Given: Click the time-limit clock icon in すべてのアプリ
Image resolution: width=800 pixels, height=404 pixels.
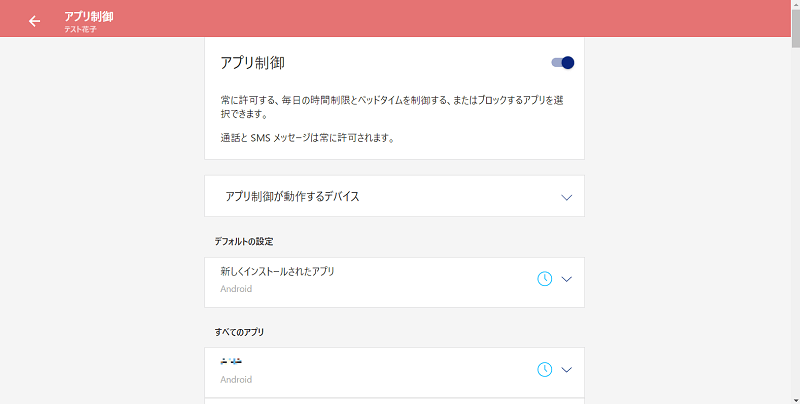Looking at the screenshot, I should tap(545, 369).
